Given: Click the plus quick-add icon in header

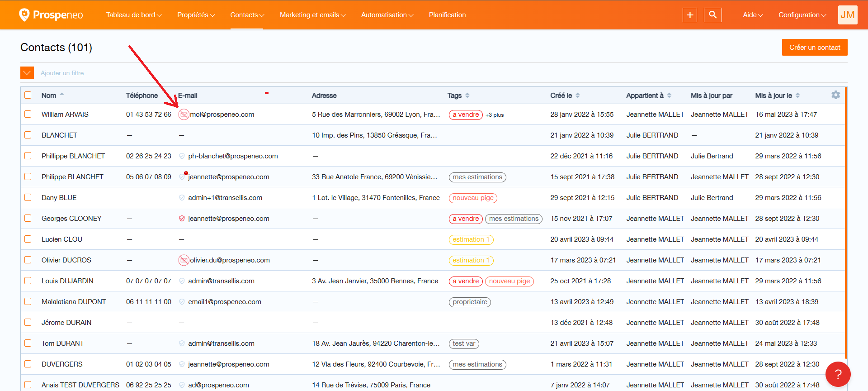Looking at the screenshot, I should pyautogui.click(x=690, y=15).
